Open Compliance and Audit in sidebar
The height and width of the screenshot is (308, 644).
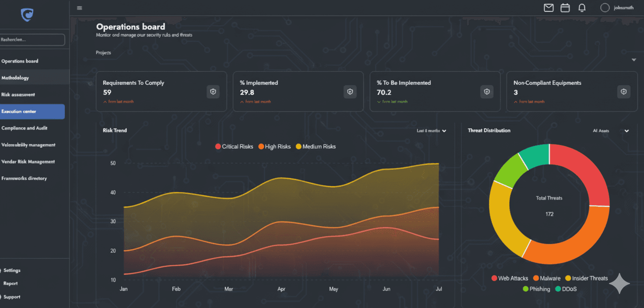[x=24, y=128]
